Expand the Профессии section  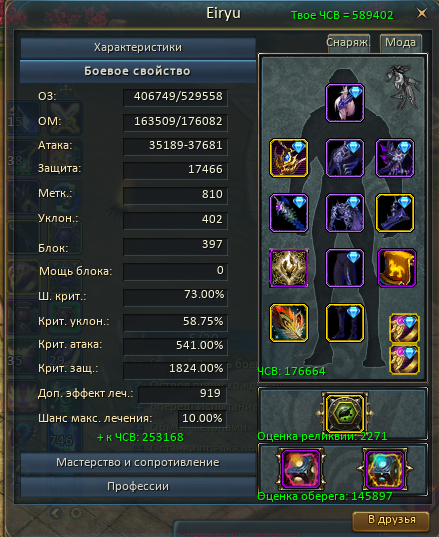click(x=138, y=486)
